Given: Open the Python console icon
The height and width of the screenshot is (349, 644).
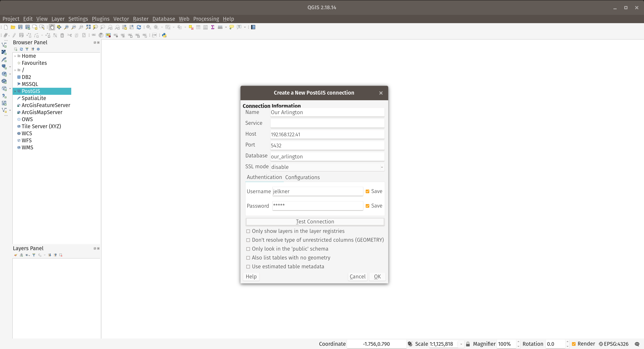Looking at the screenshot, I should 164,35.
